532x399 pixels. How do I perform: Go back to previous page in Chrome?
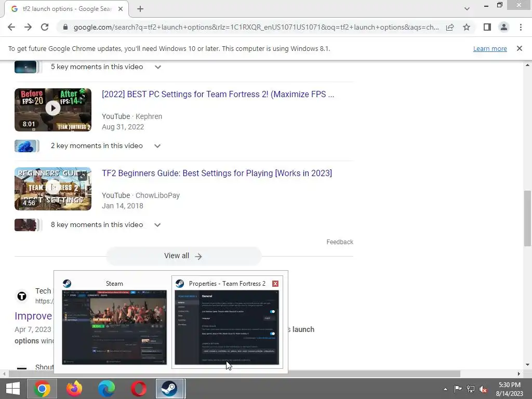click(11, 27)
